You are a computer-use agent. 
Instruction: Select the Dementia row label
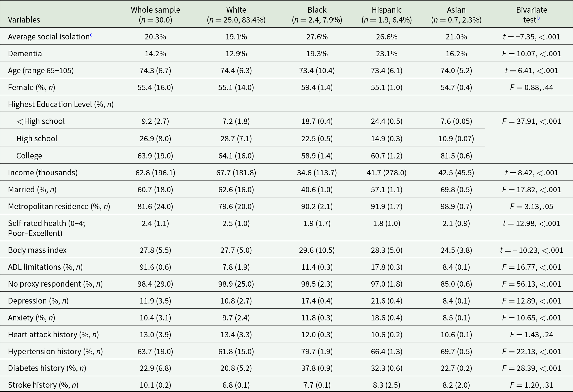click(x=25, y=54)
